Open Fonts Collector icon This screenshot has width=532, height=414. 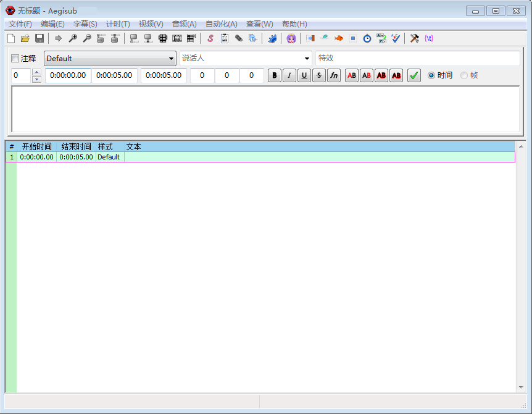click(253, 38)
